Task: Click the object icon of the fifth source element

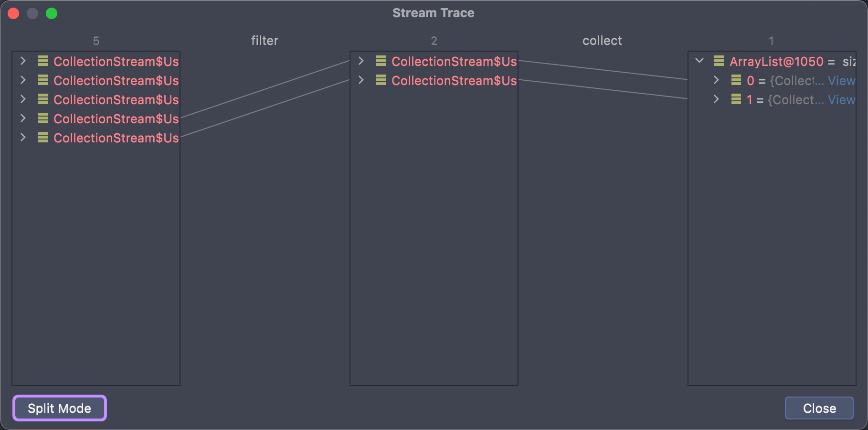Action: (x=43, y=138)
